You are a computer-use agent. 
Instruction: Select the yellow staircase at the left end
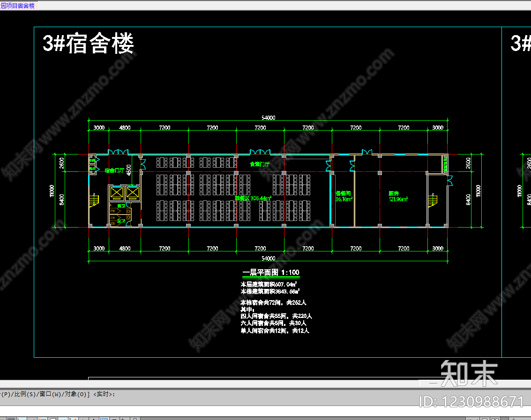[94, 200]
